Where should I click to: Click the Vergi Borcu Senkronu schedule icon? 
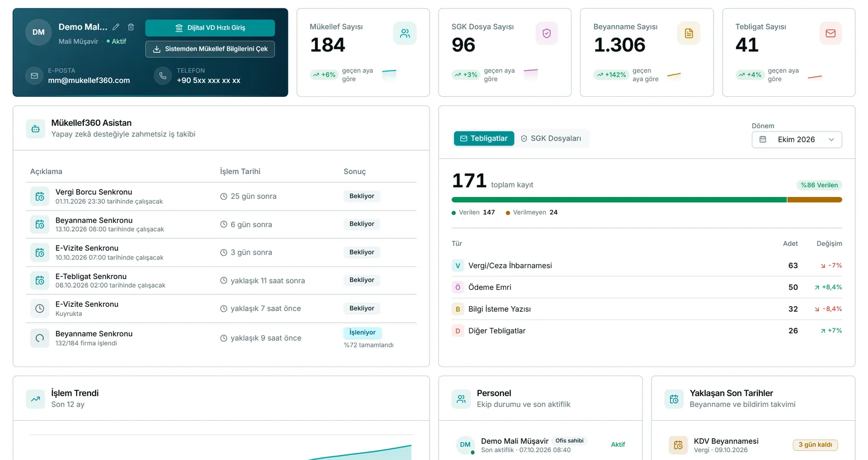pos(40,196)
